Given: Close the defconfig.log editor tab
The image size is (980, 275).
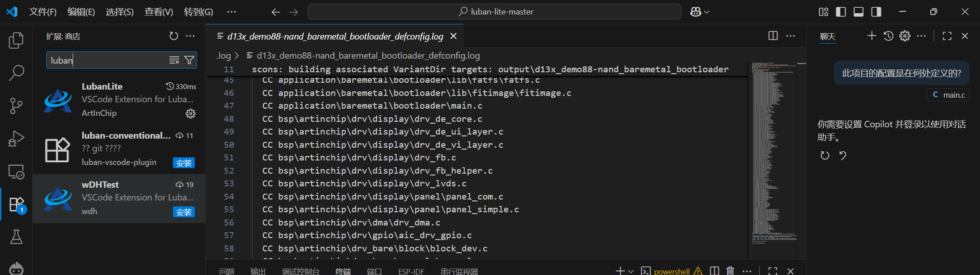Looking at the screenshot, I should click(453, 36).
